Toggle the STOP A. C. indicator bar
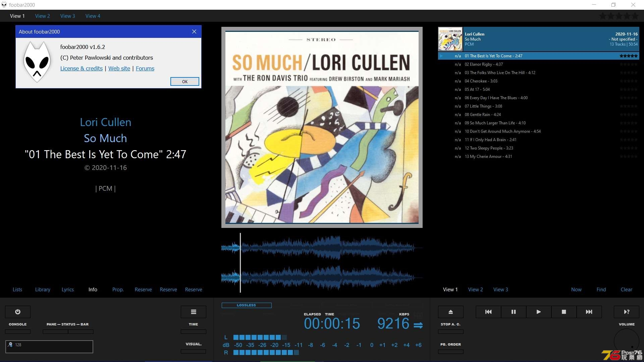The height and width of the screenshot is (362, 644). tap(451, 331)
